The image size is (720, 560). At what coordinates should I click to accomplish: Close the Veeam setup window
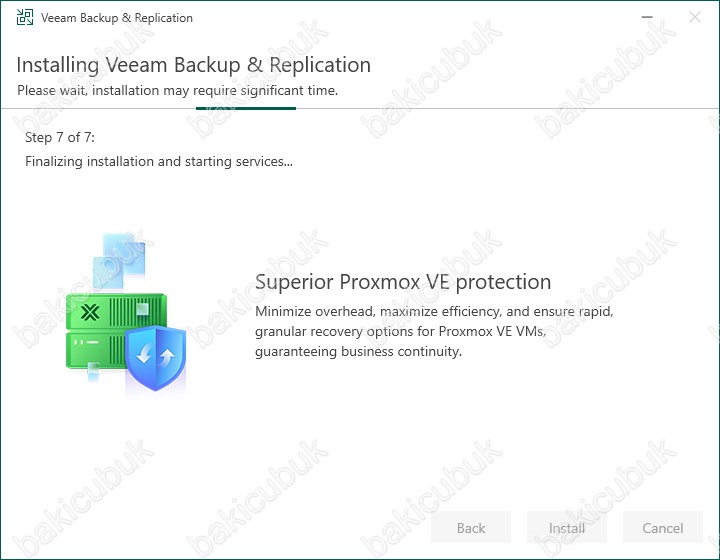(x=695, y=18)
